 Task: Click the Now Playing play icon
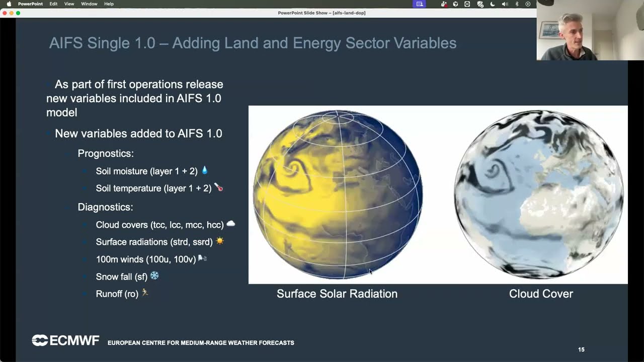tap(528, 4)
